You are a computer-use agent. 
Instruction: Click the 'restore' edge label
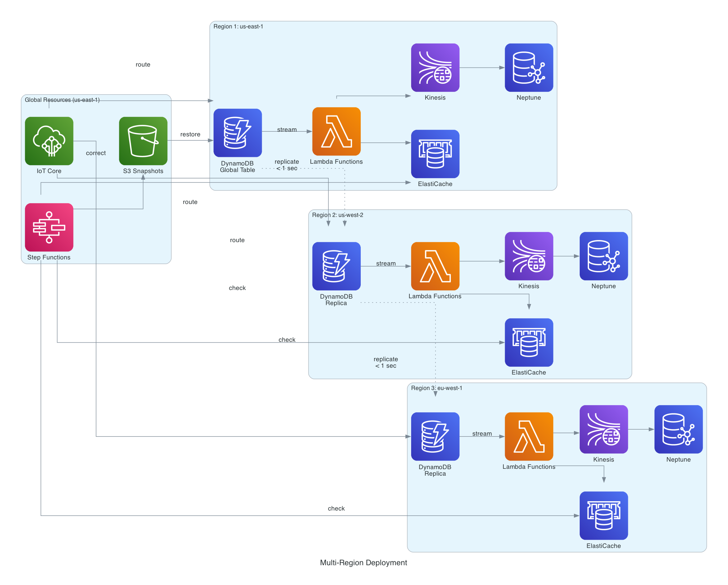pos(190,134)
